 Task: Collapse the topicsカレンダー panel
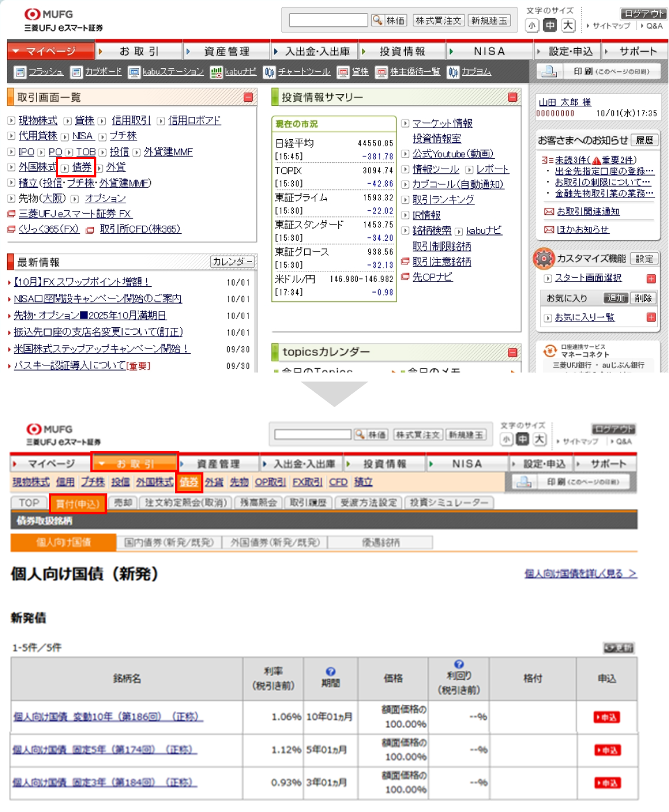pos(513,353)
